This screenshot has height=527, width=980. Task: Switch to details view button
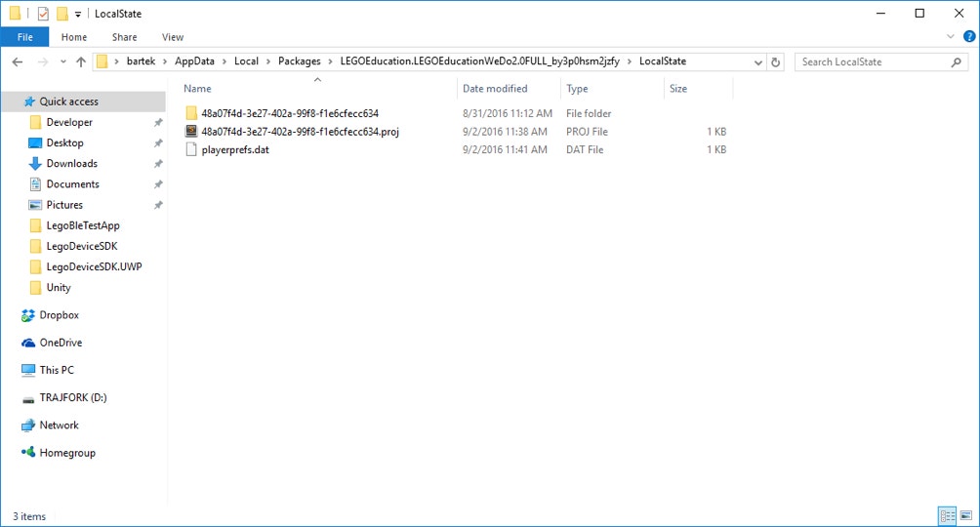[947, 515]
